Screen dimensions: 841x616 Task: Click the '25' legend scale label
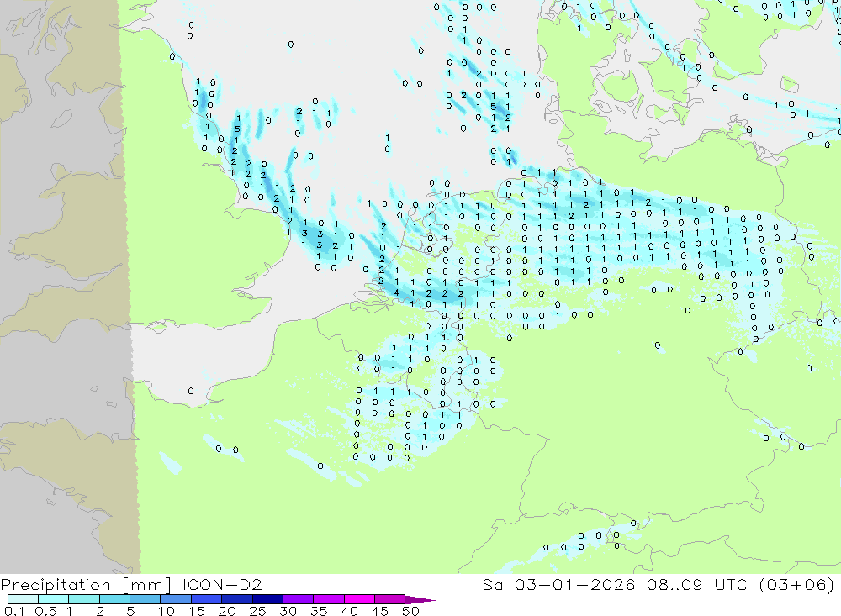point(258,611)
